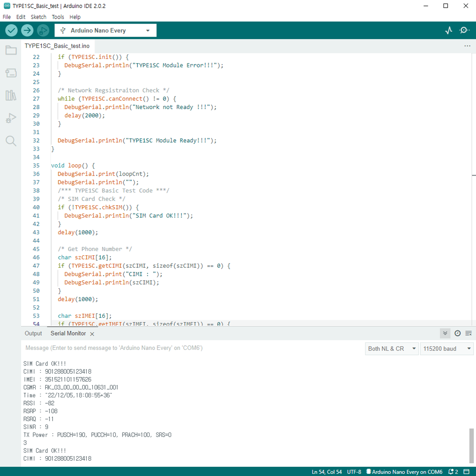
Task: Start Debugging with the toolbar debug button
Action: (43, 30)
